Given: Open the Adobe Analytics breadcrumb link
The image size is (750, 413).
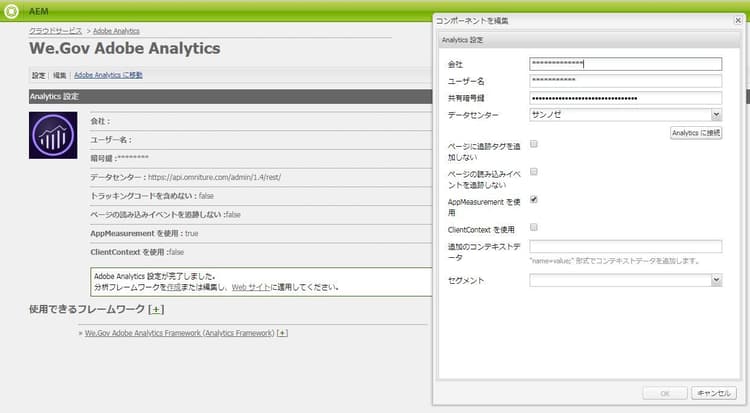Looking at the screenshot, I should pyautogui.click(x=116, y=31).
